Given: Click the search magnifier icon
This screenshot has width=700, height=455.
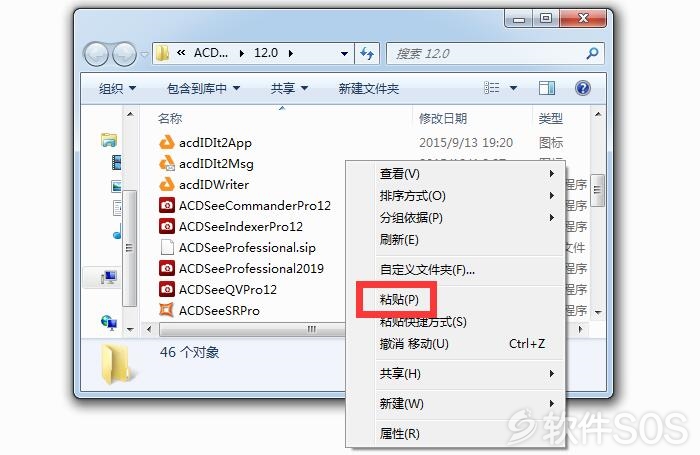Looking at the screenshot, I should [x=592, y=54].
